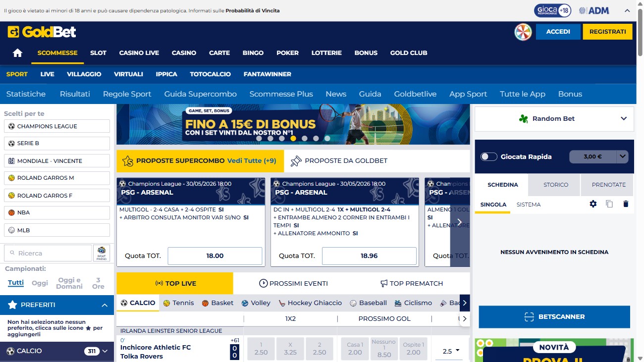Select the 3 Ore filter
This screenshot has width=644, height=362.
(x=98, y=283)
